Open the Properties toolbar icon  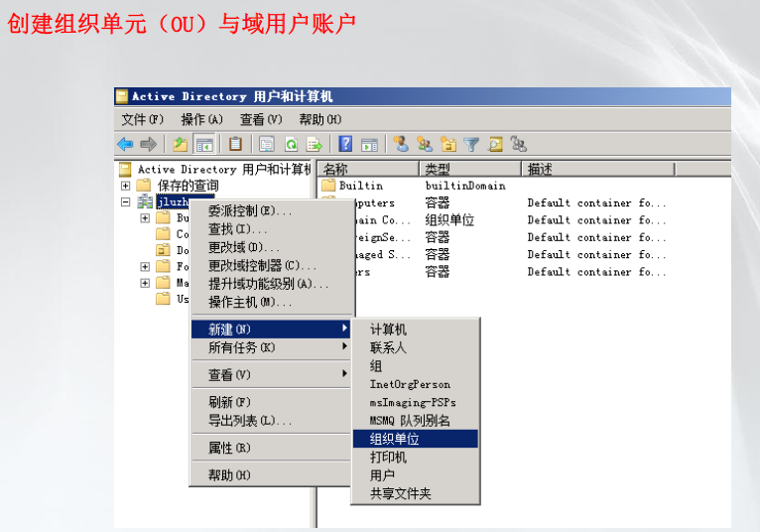coord(266,144)
